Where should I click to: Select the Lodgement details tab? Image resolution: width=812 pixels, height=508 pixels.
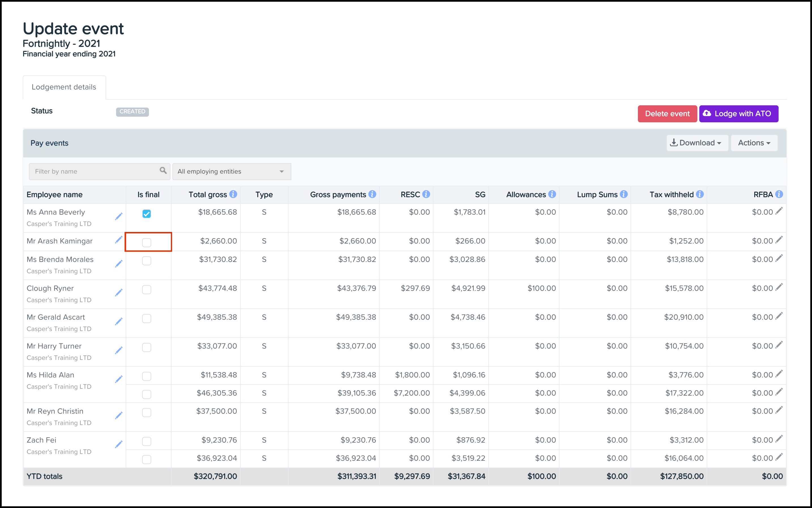click(x=64, y=87)
